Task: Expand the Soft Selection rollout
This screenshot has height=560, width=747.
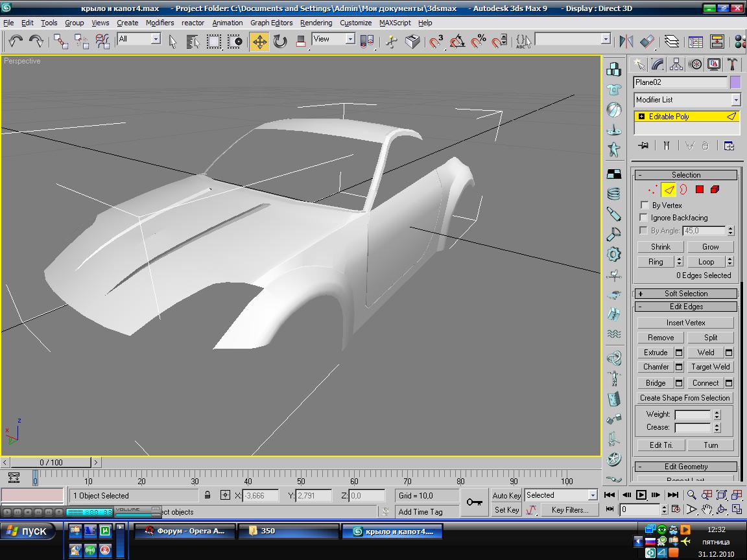Action: 686,294
